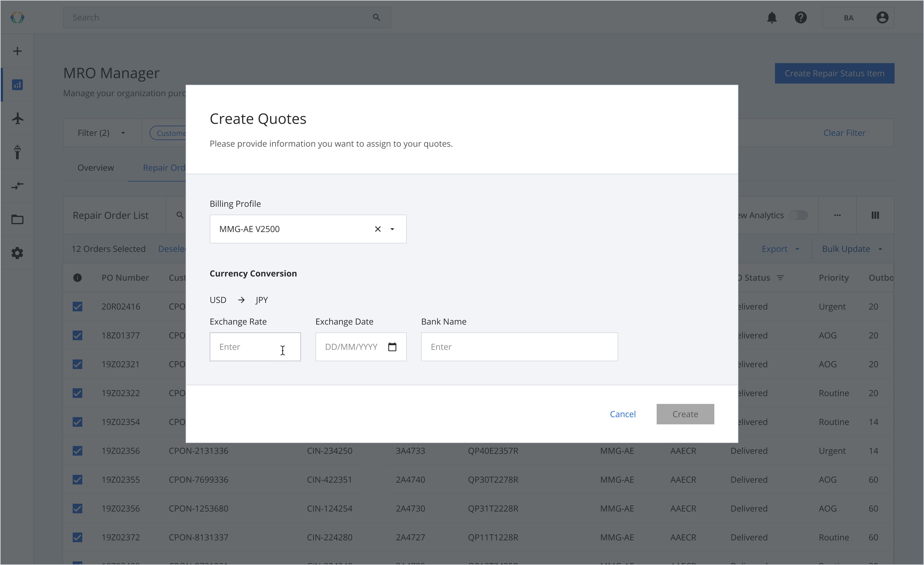Click cell CPON-7699336
Image resolution: width=924 pixels, height=565 pixels.
(x=198, y=479)
